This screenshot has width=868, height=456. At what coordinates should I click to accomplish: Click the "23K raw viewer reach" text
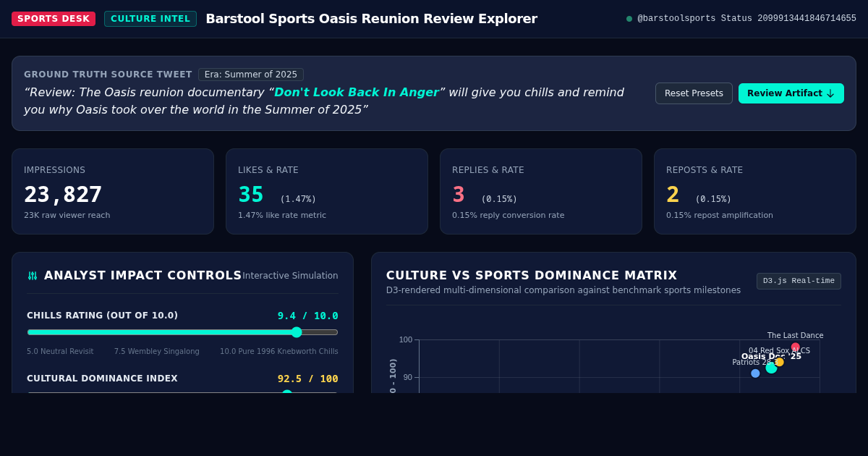coord(67,215)
